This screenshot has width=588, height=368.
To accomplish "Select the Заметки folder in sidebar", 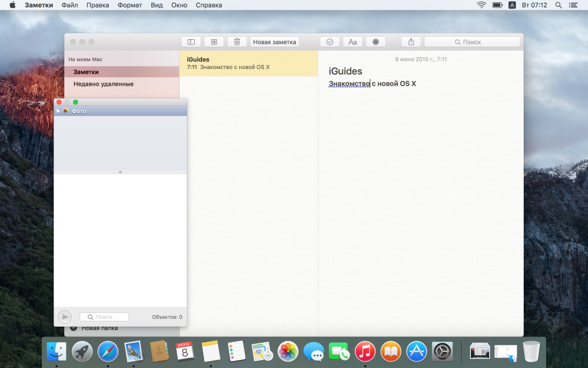I will [122, 72].
